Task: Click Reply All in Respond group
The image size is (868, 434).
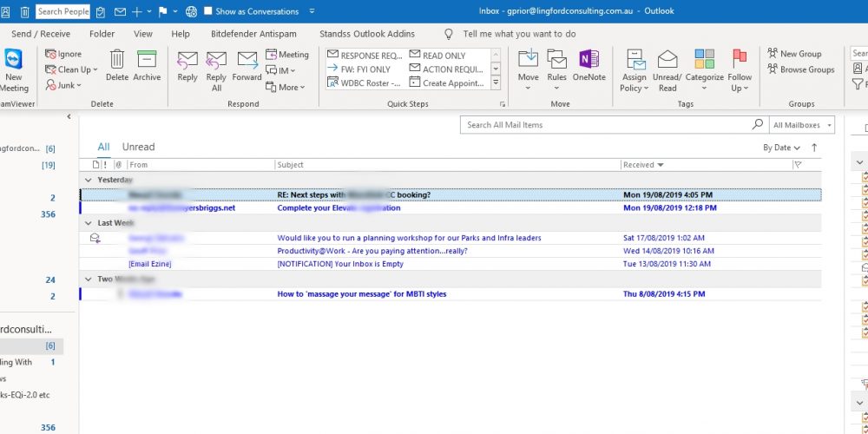Action: (216, 71)
